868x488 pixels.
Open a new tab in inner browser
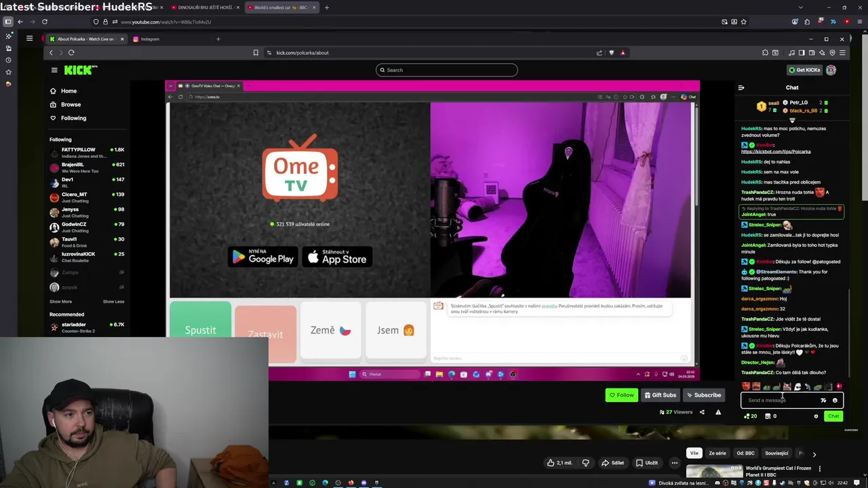pos(218,39)
